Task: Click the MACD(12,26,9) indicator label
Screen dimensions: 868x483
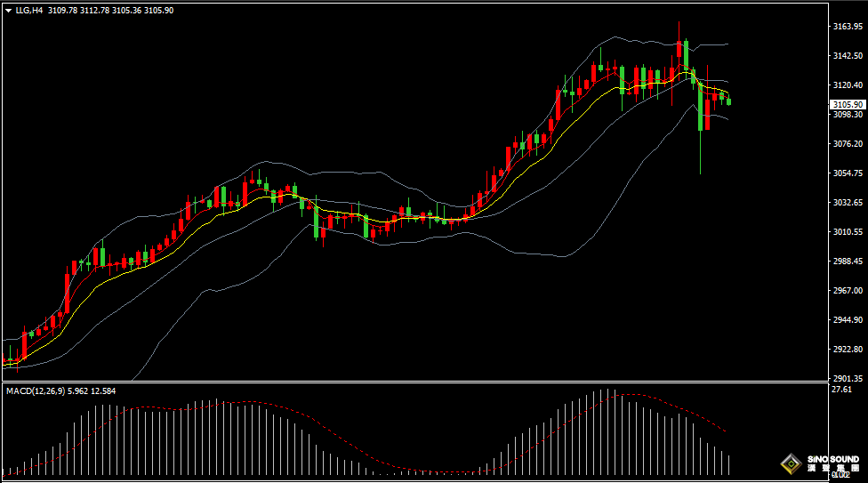Action: click(x=36, y=391)
